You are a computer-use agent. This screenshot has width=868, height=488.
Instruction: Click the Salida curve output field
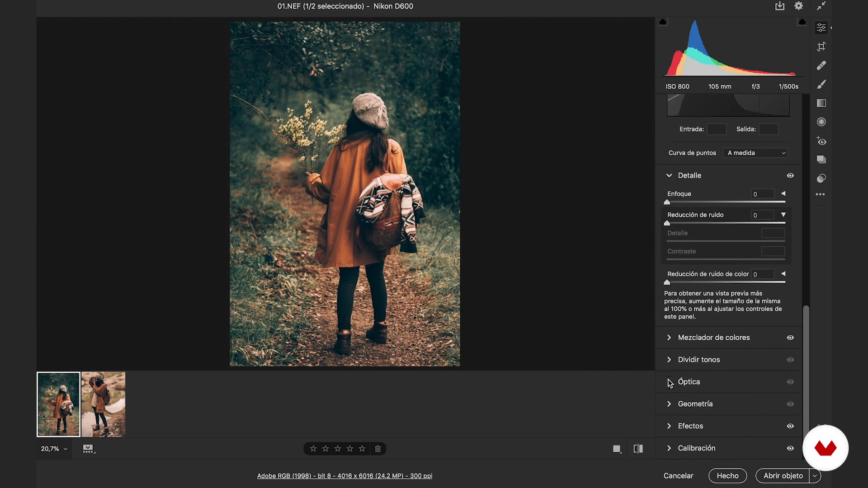point(769,129)
